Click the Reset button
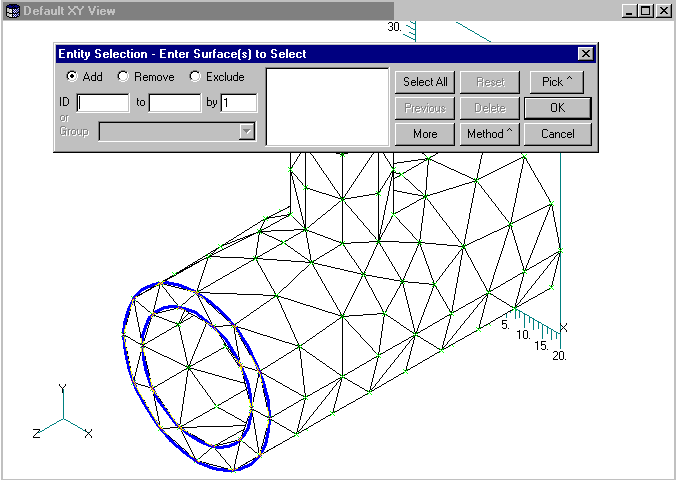This screenshot has width=676, height=480. (490, 82)
